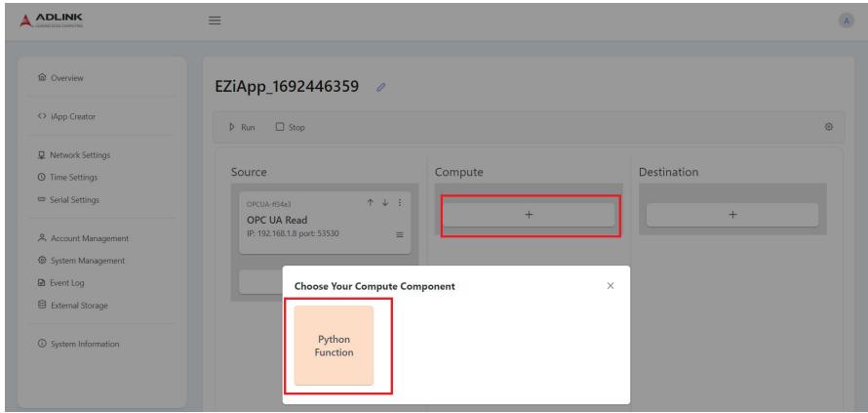Move OPC UA Read component down

coord(385,203)
